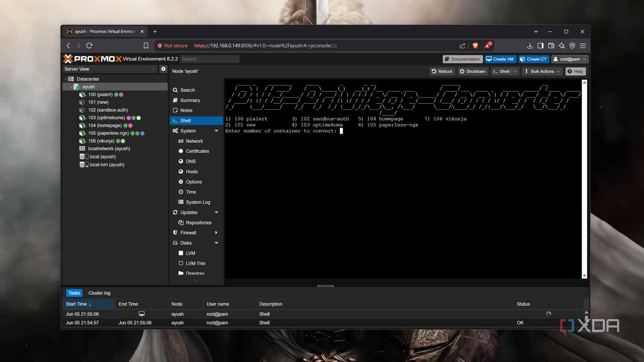Open the Network settings under System
This screenshot has width=644, height=362.
(181, 141)
